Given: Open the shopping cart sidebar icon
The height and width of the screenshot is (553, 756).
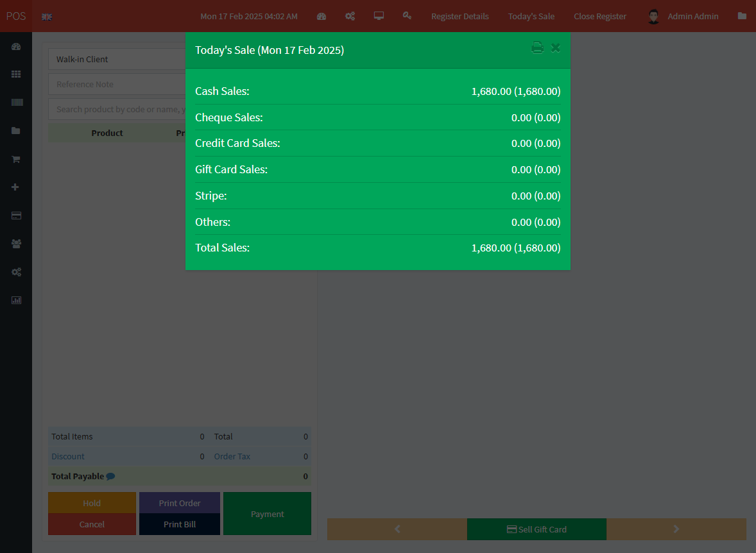Looking at the screenshot, I should [x=16, y=159].
